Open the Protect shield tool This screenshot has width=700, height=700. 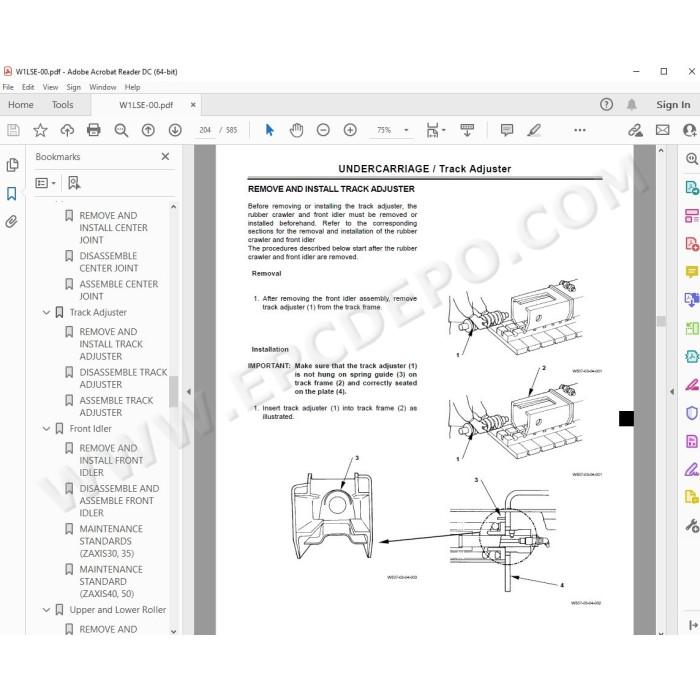pyautogui.click(x=691, y=413)
